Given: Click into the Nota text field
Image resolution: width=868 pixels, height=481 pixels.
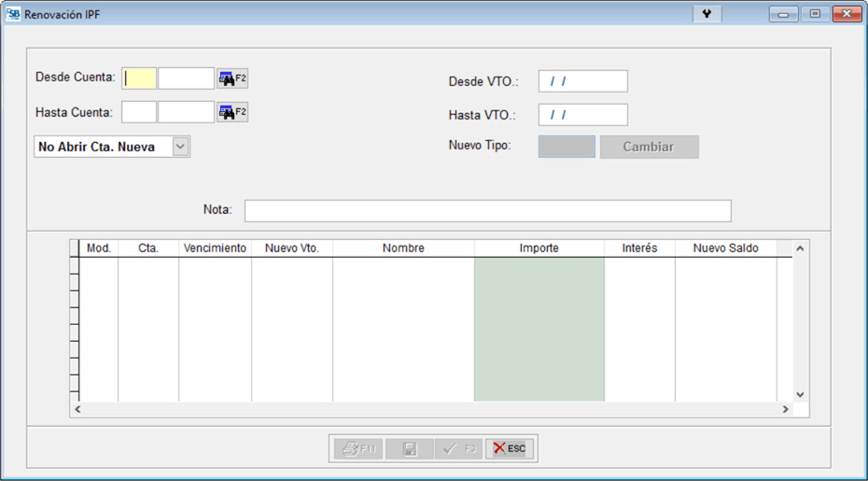Looking at the screenshot, I should tap(487, 210).
